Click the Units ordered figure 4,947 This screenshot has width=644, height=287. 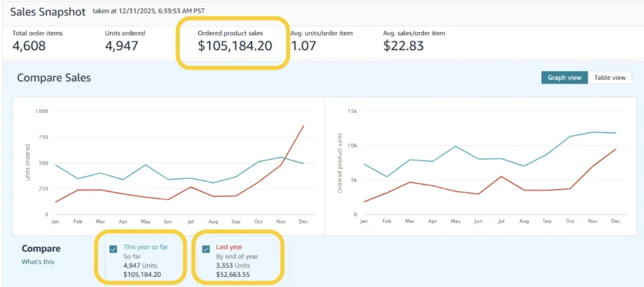tap(121, 46)
